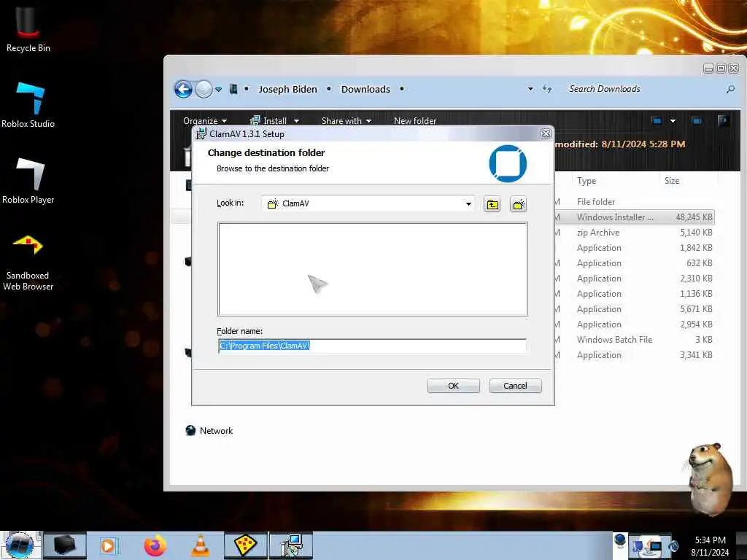The image size is (747, 560).
Task: Open the Sandboxie taskbar icon
Action: click(x=246, y=545)
